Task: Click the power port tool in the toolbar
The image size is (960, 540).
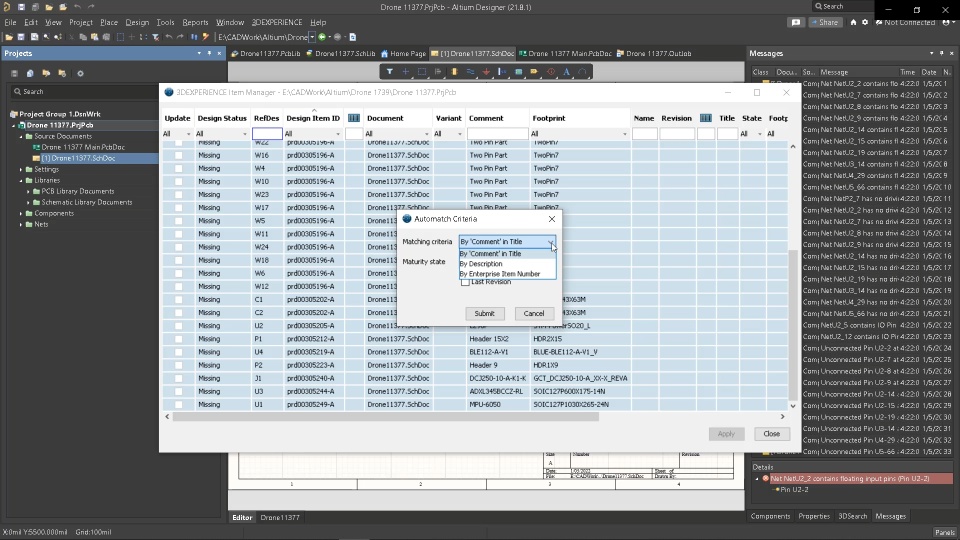Action: coord(486,72)
